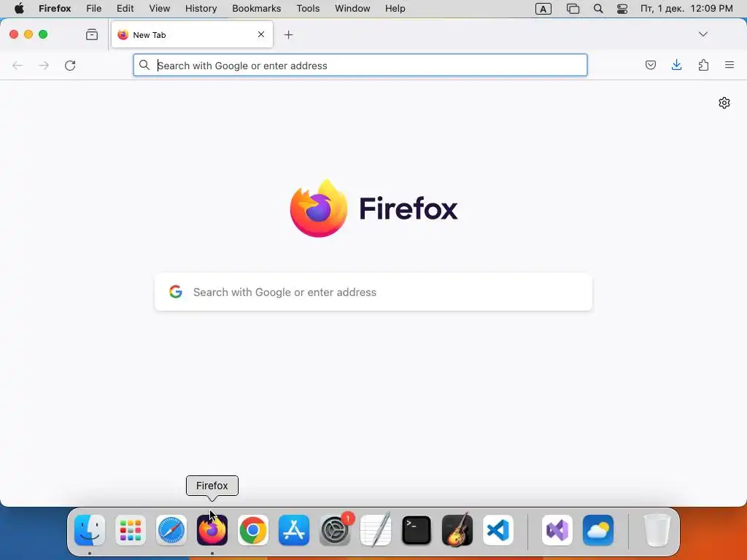Open Control Center in menu bar
The height and width of the screenshot is (560, 747).
[622, 9]
